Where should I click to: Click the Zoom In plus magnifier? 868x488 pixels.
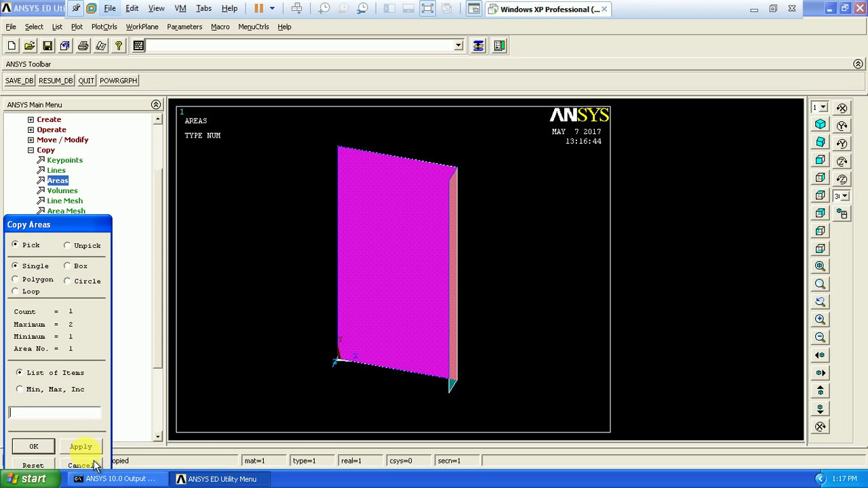[x=821, y=319]
